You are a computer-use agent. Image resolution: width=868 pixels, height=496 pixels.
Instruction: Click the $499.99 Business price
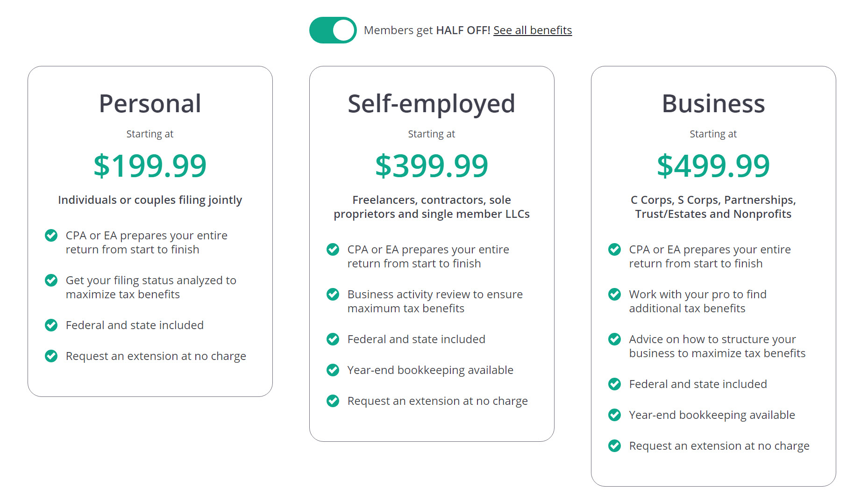tap(713, 166)
